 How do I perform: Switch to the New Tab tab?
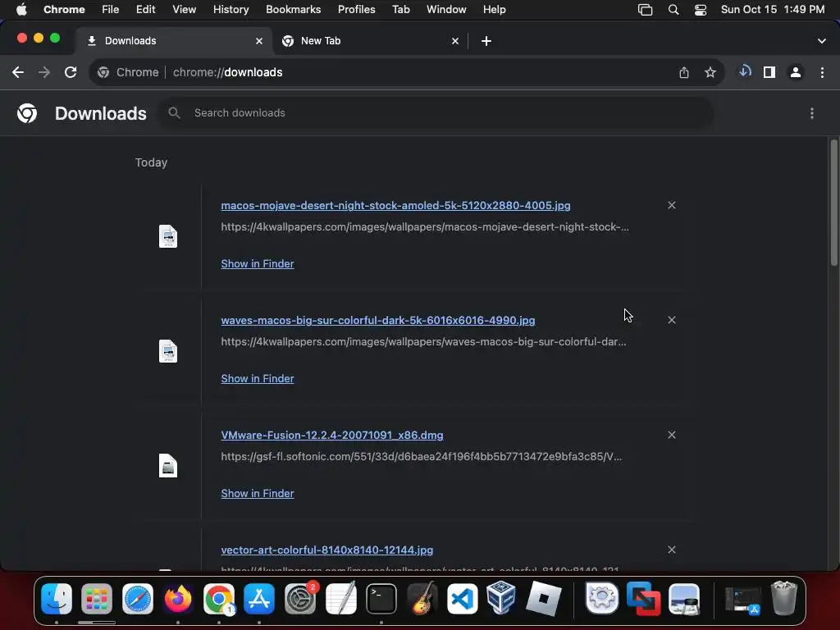click(x=370, y=41)
